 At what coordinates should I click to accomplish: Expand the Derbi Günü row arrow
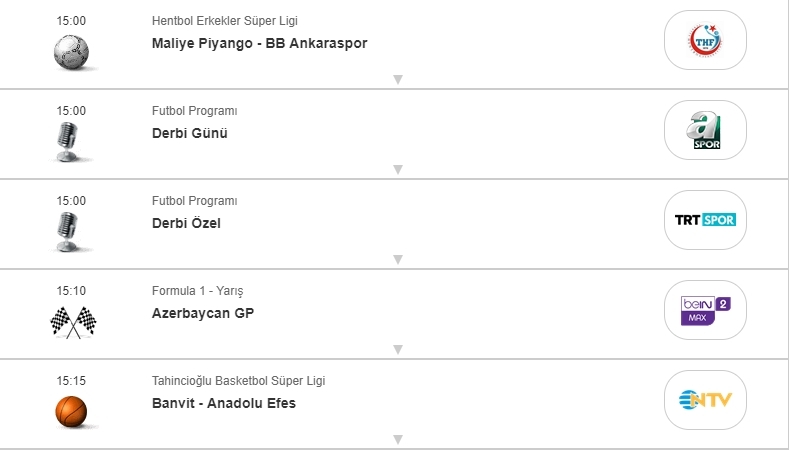point(397,169)
